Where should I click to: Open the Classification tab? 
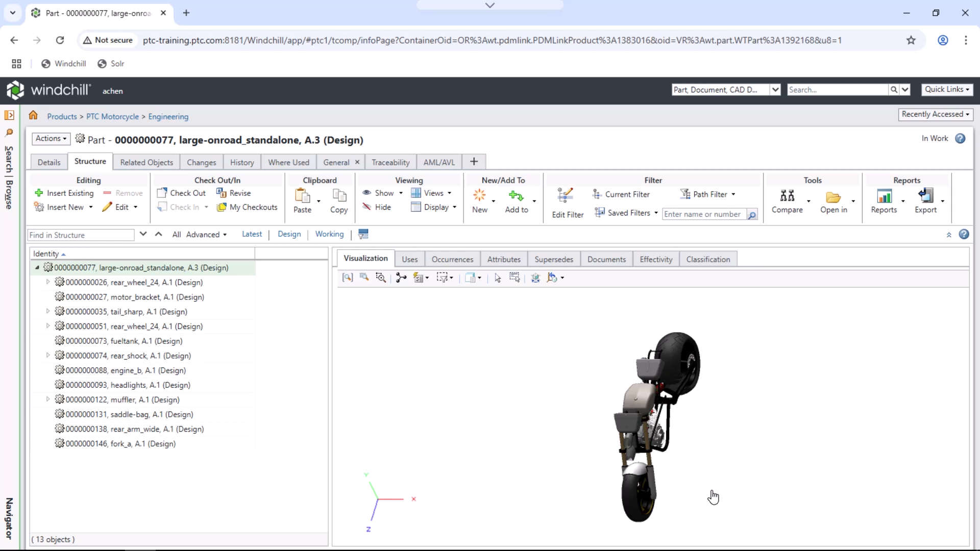point(708,259)
